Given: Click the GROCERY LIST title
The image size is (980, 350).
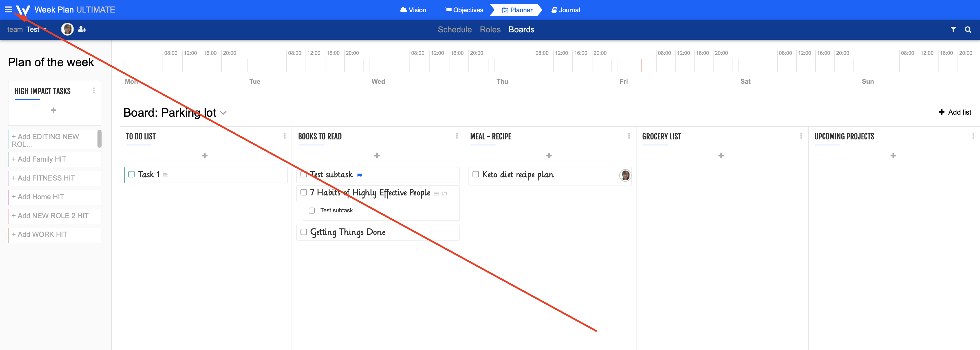Looking at the screenshot, I should click(661, 136).
